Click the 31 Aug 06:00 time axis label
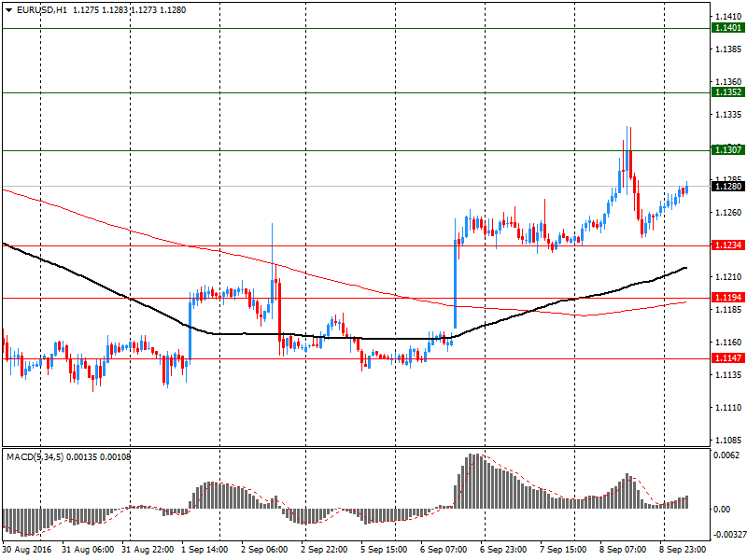 pos(88,550)
